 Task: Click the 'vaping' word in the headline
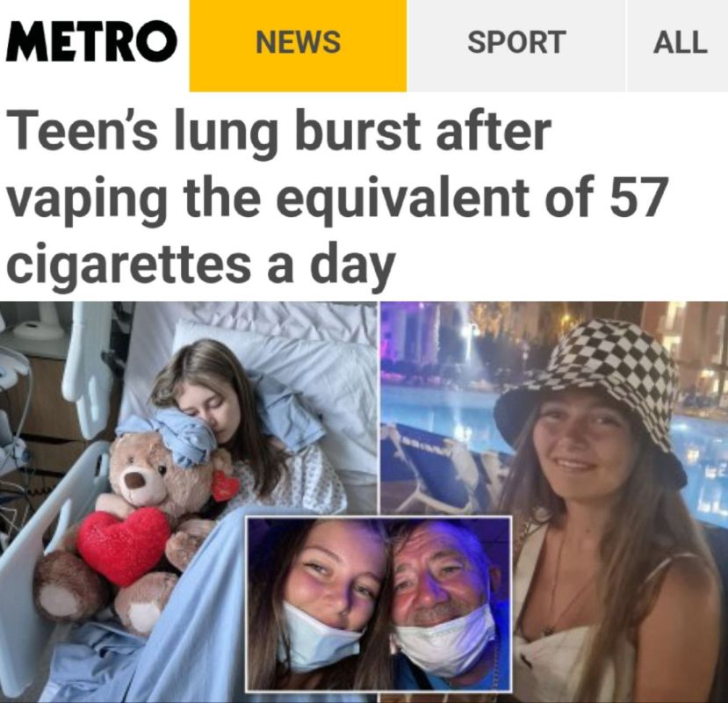click(x=87, y=199)
